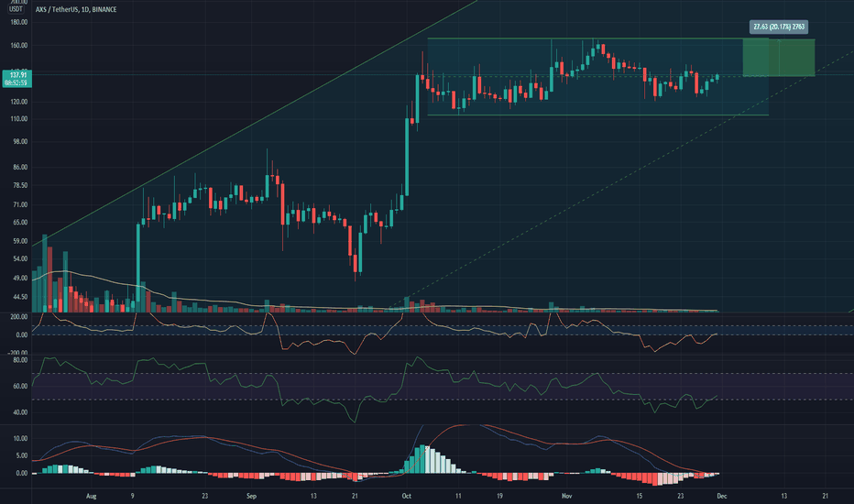854x504 pixels.
Task: Click the Dec date on the time axis
Action: pos(722,497)
